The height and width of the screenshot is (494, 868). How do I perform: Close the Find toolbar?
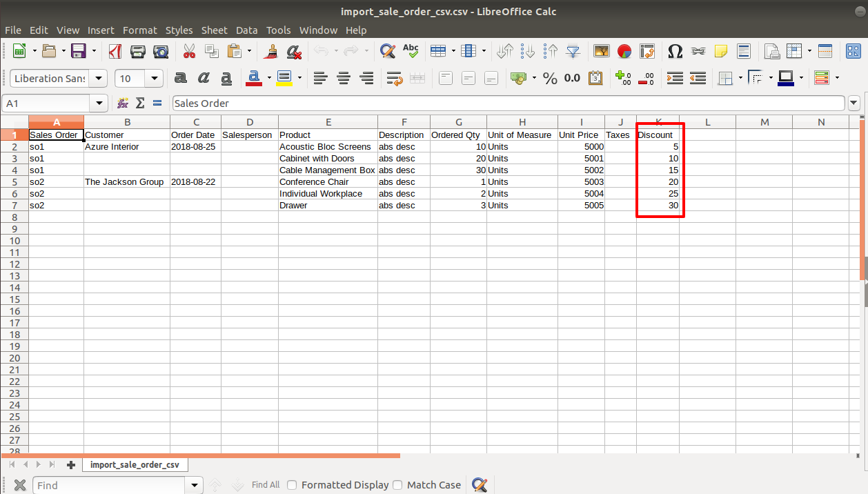click(20, 485)
